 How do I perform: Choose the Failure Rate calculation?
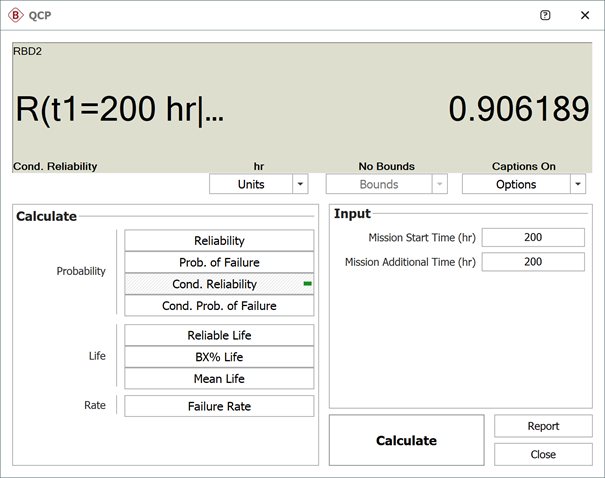219,406
